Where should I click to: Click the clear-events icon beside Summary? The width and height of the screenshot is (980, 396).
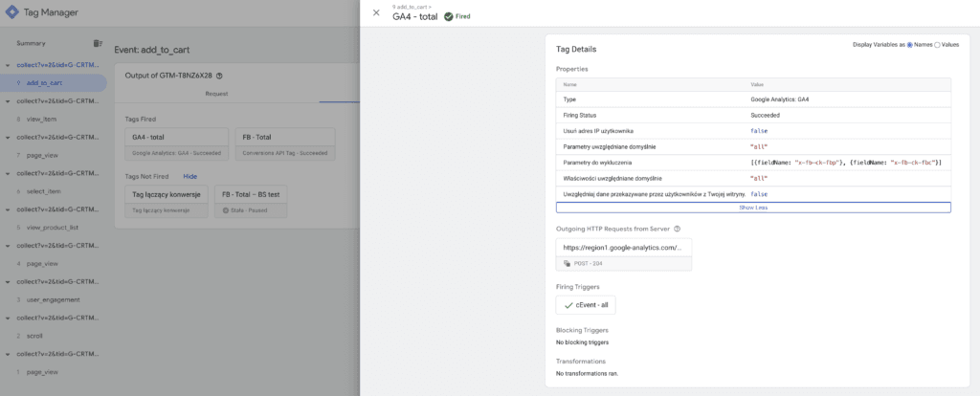[98, 43]
